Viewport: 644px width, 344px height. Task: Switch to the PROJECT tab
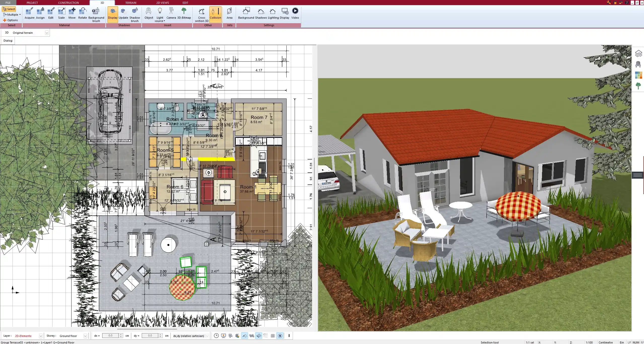pos(32,3)
